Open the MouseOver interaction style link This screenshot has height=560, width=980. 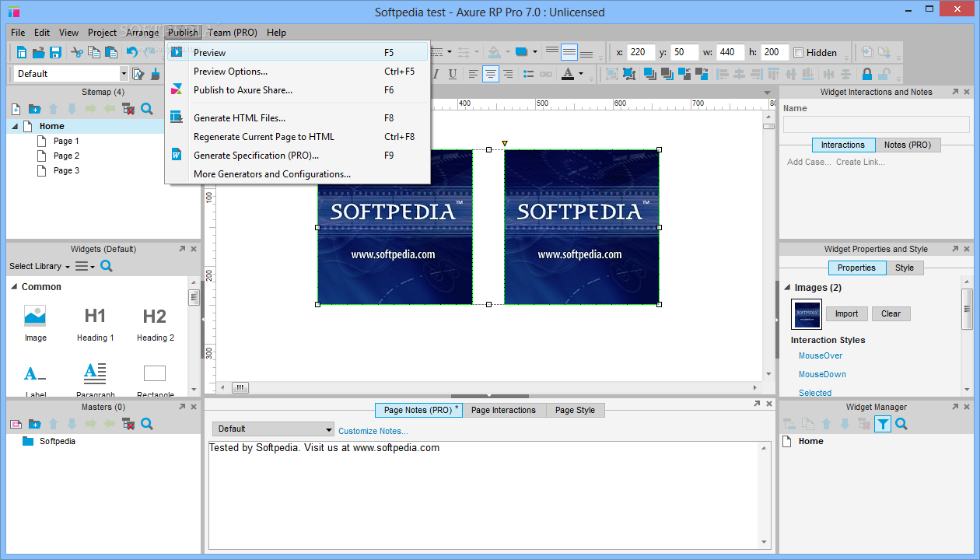pos(821,355)
